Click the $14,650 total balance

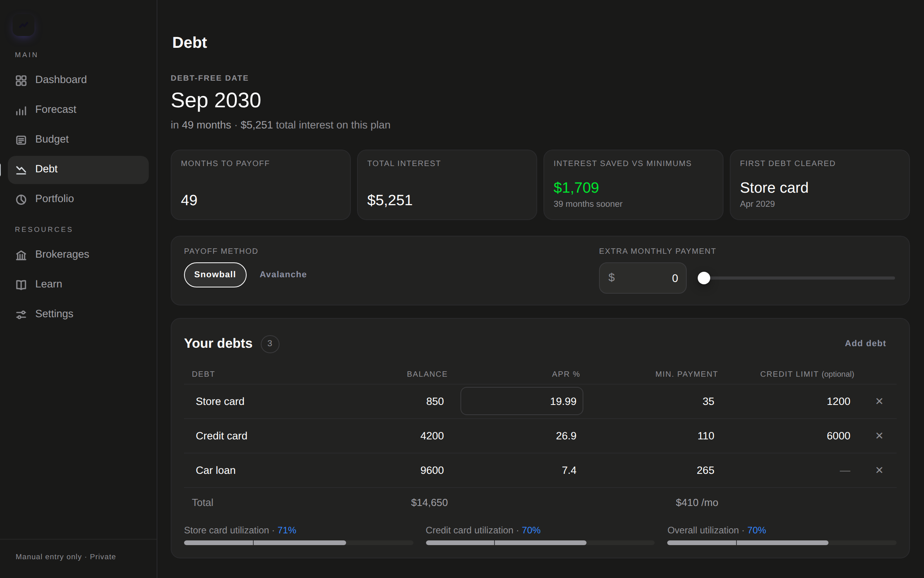point(429,502)
